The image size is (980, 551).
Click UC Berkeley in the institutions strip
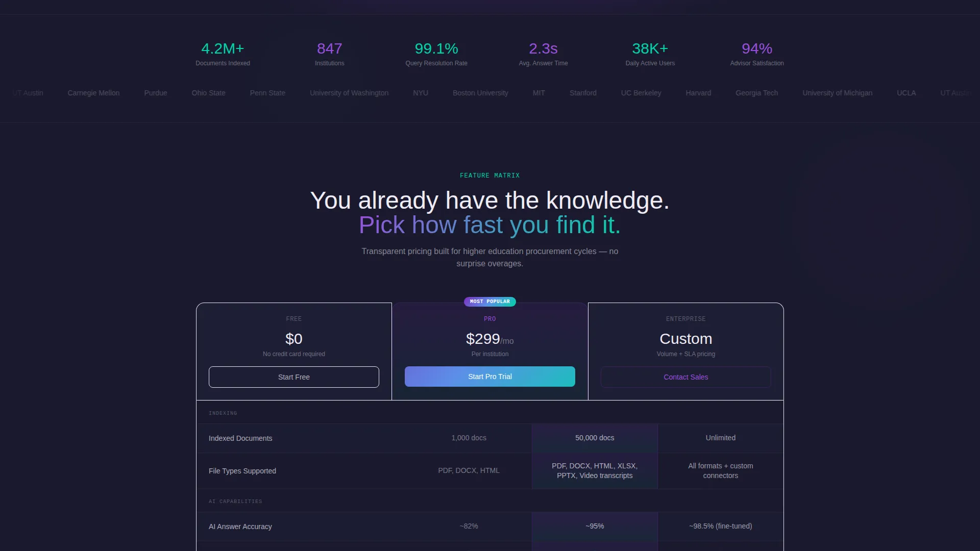coord(641,93)
